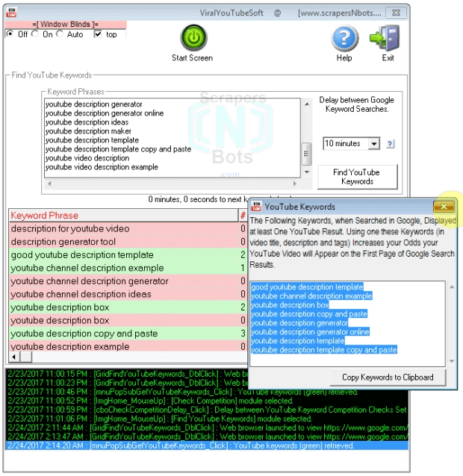The image size is (463, 476).
Task: Click the Keyword Phrase column header
Action: (x=123, y=215)
